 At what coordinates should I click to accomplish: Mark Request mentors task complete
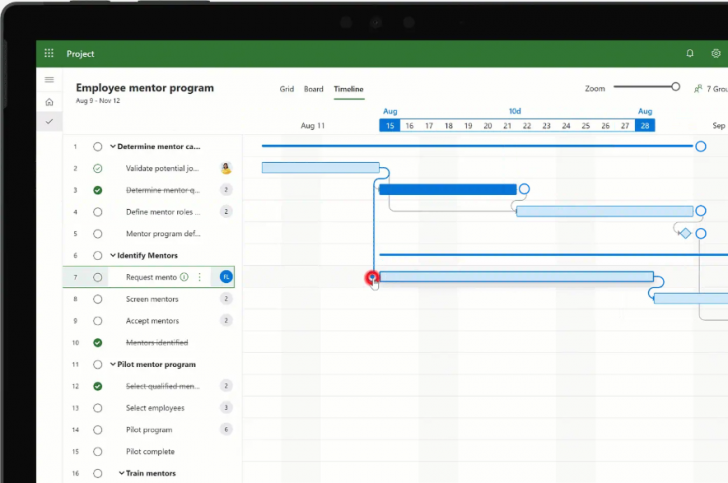pyautogui.click(x=98, y=277)
